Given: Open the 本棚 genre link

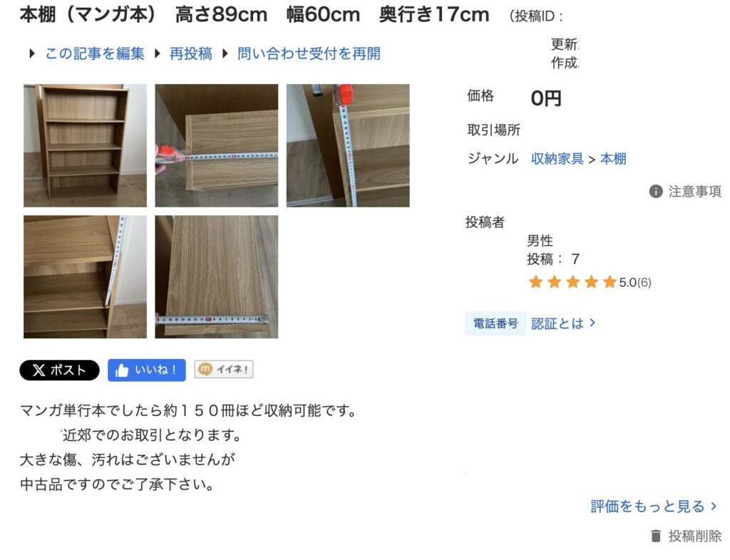Looking at the screenshot, I should click(x=613, y=159).
